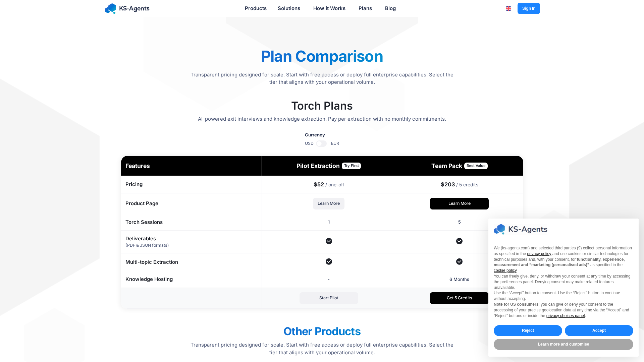
Task: Click Get 5 Credits button
Action: [x=459, y=298]
